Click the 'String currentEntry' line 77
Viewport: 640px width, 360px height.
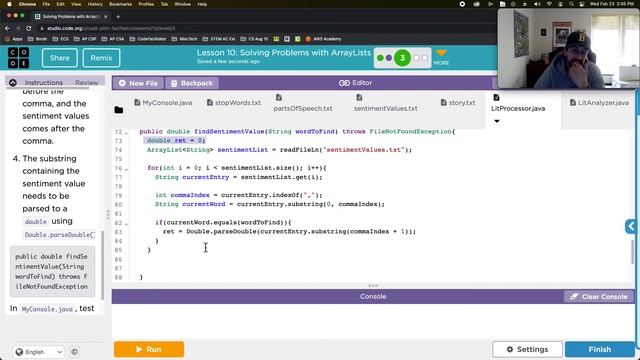tap(239, 177)
